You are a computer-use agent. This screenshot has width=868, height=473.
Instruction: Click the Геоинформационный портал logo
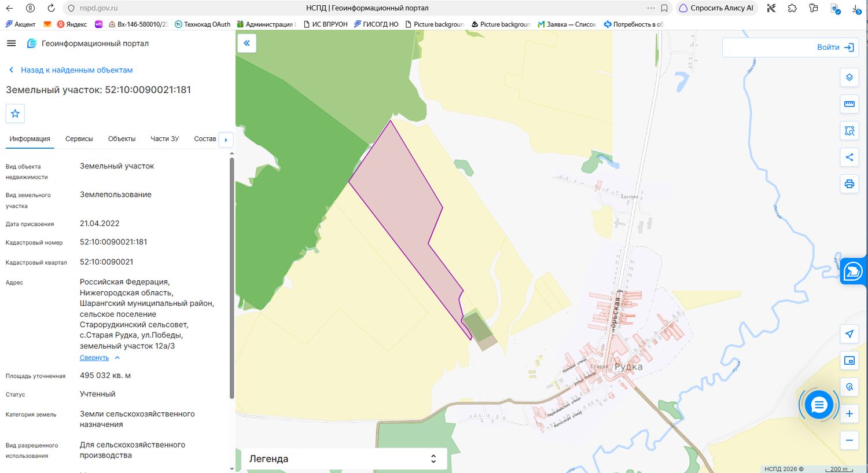coord(88,43)
